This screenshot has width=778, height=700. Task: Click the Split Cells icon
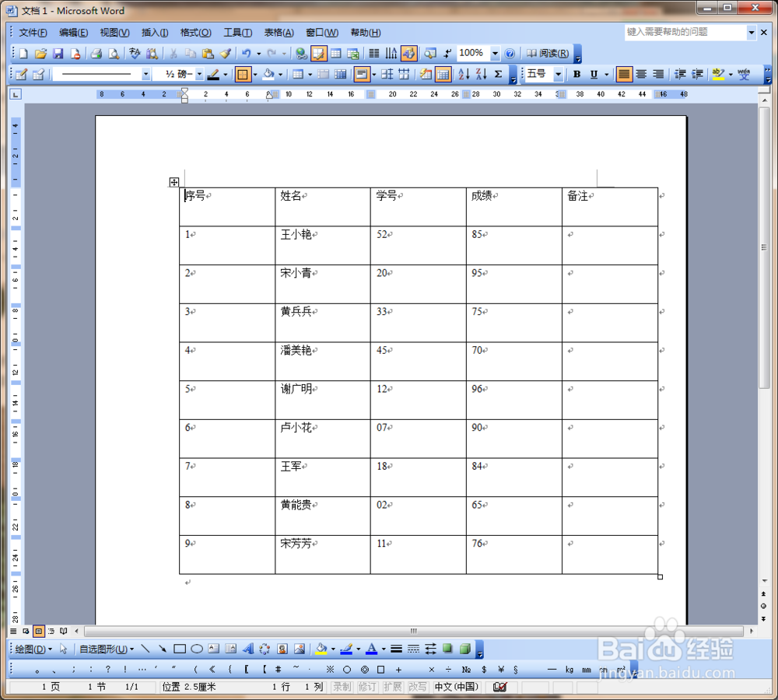[x=341, y=75]
